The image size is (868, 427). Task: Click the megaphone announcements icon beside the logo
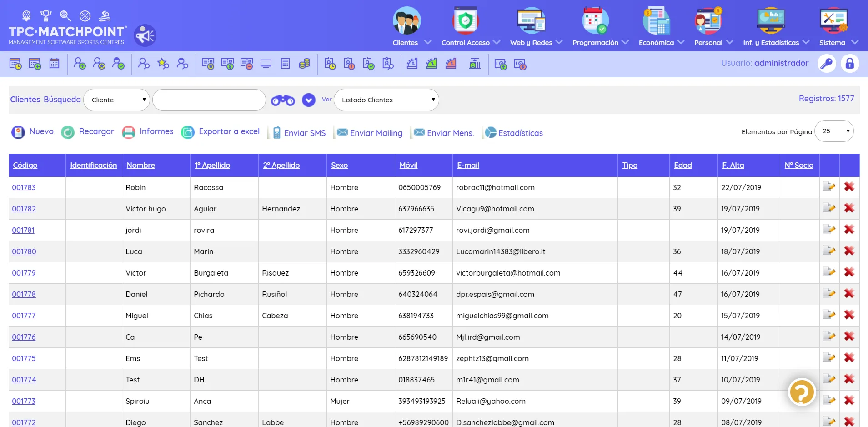coord(145,35)
